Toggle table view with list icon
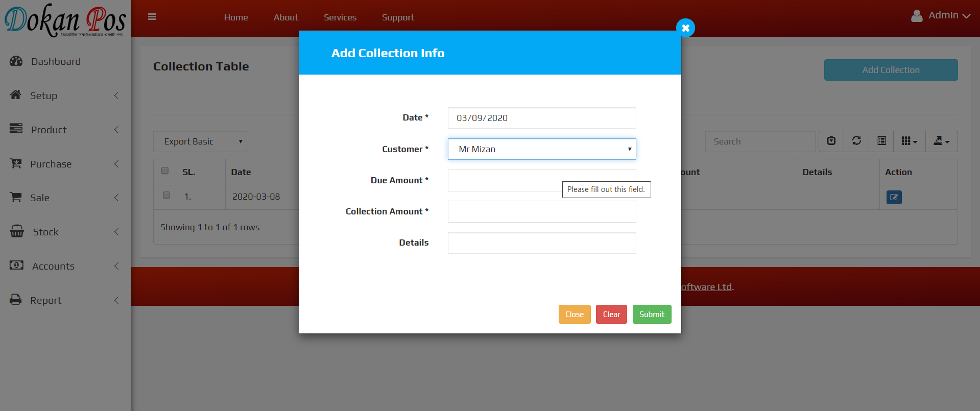This screenshot has width=980, height=411. [x=881, y=141]
